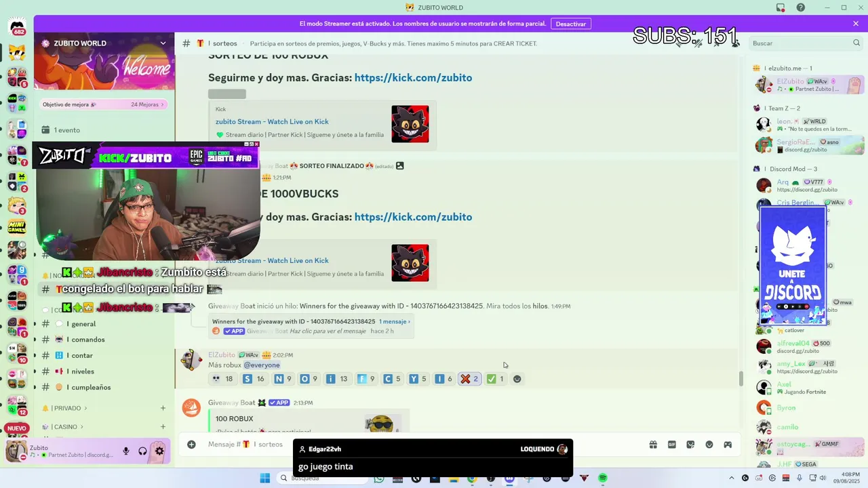Toggle the red X reaction with 2

click(470, 379)
